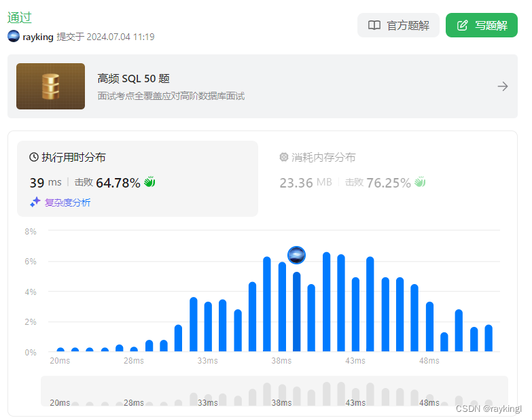Click the chart bar above the 33ms label
This screenshot has height=420, width=532.
(x=208, y=326)
